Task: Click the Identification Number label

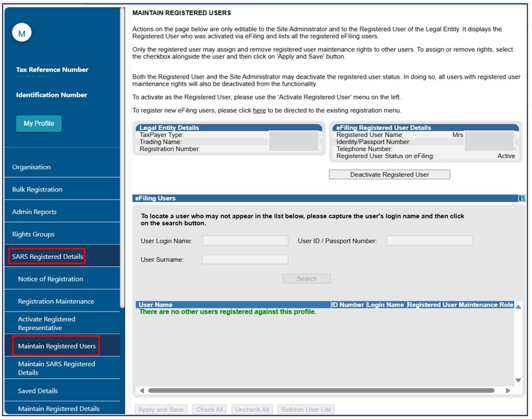Action: pyautogui.click(x=52, y=95)
